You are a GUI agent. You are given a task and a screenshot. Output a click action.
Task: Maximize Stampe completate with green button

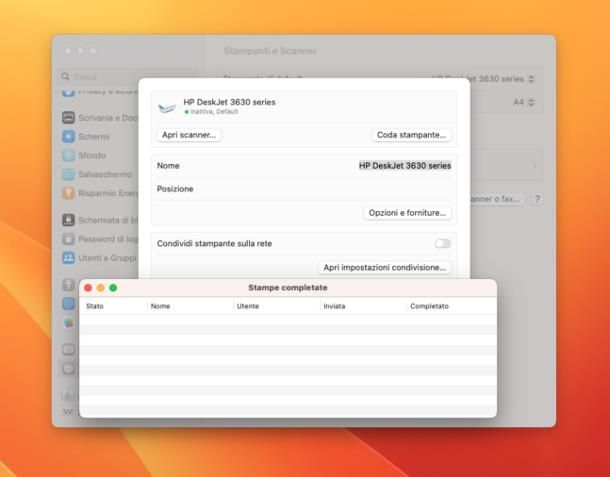pos(113,288)
